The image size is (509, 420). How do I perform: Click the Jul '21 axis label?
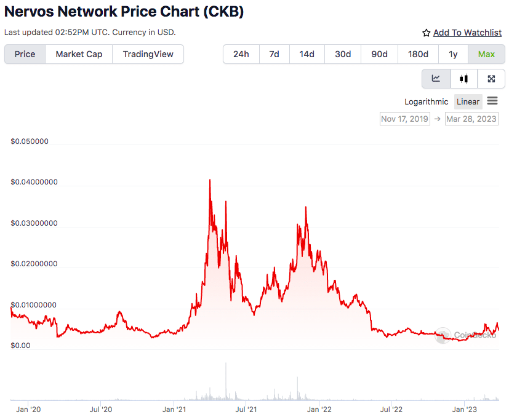(246, 410)
